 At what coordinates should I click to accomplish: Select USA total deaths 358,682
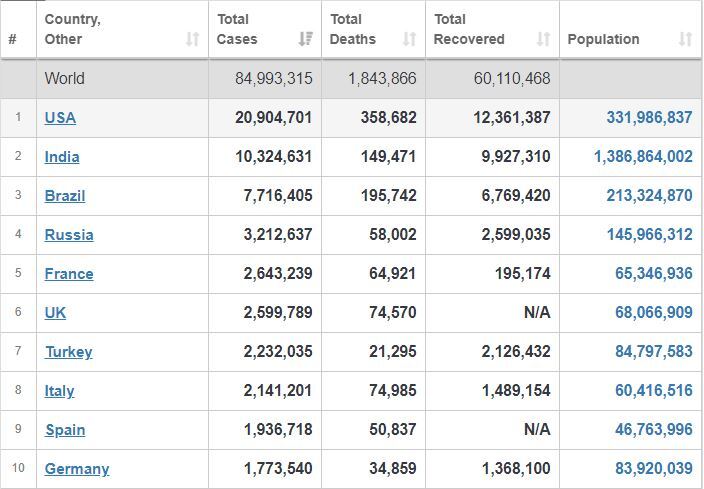(x=388, y=118)
